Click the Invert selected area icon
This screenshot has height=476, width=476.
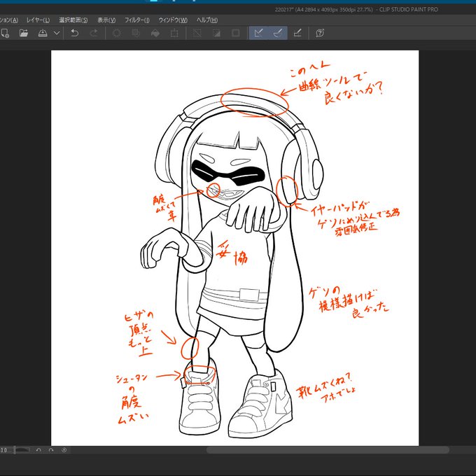pyautogui.click(x=216, y=33)
